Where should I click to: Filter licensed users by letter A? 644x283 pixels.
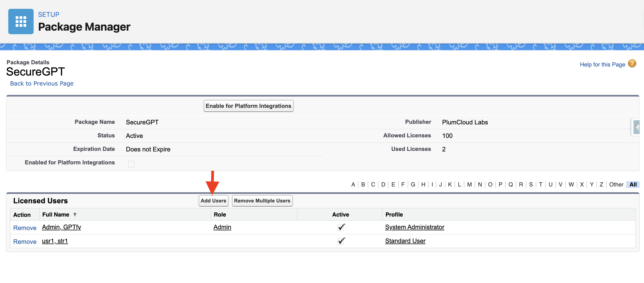tap(353, 185)
